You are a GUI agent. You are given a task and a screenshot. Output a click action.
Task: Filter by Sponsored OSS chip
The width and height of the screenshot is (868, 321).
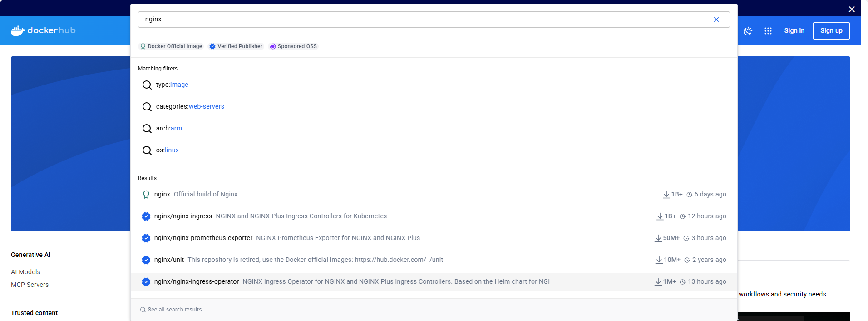point(293,46)
